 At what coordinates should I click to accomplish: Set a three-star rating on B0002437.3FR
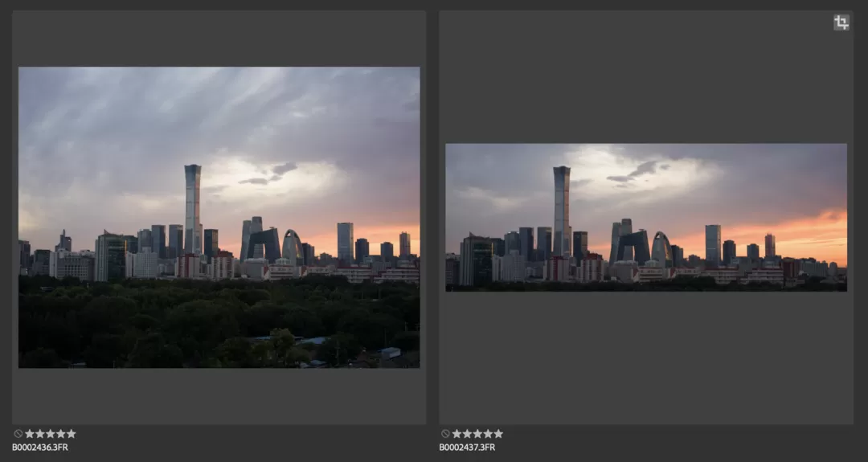pos(477,434)
